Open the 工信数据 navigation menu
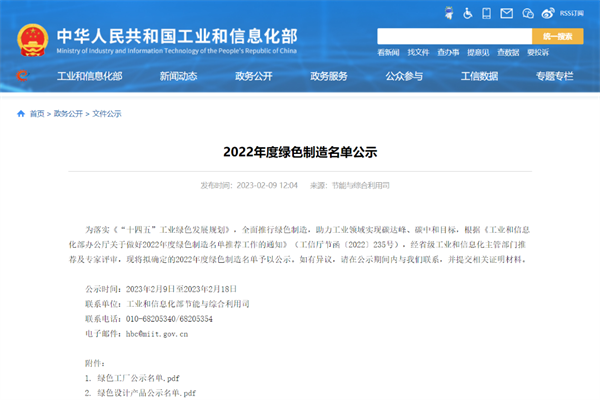600x400 pixels. (479, 76)
